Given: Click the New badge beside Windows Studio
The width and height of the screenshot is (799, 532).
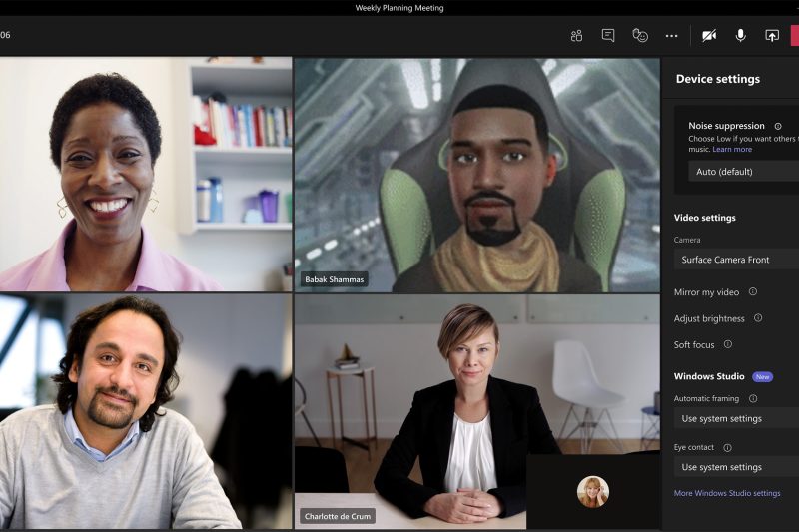Looking at the screenshot, I should (762, 377).
